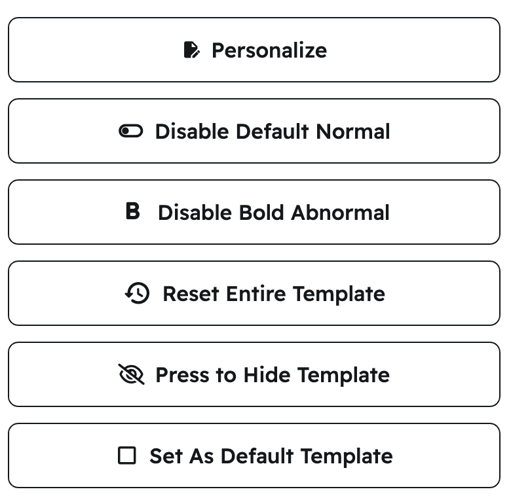This screenshot has width=511, height=500.
Task: Turn off Default Normal via its label text
Action: coord(272,131)
